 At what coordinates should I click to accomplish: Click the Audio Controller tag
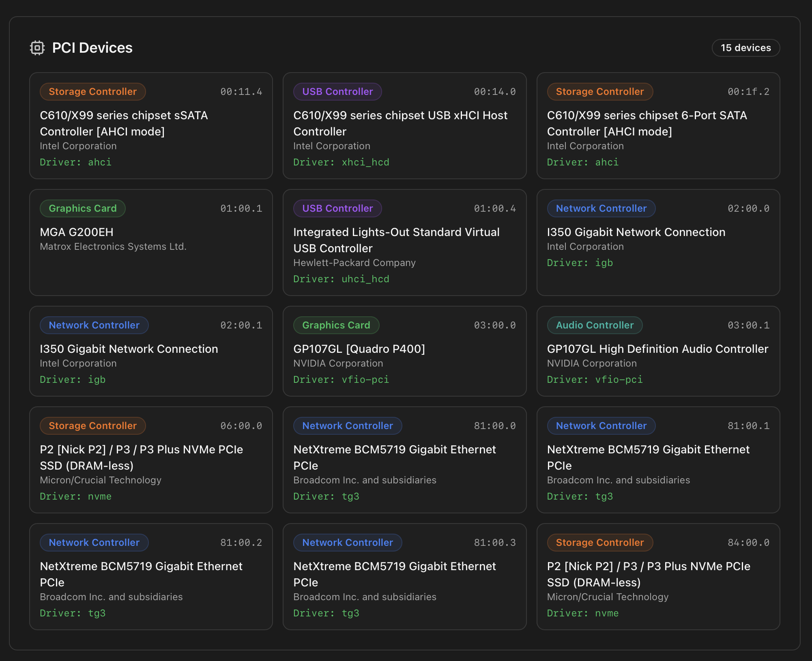click(595, 325)
